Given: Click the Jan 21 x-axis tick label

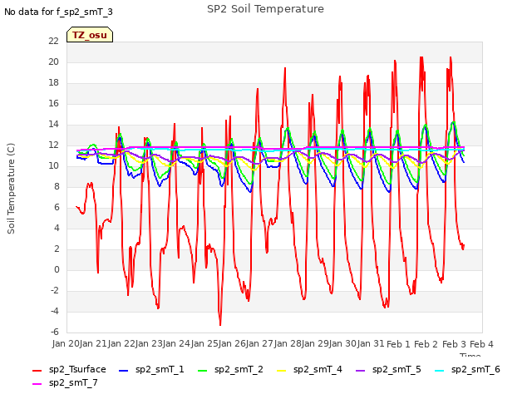Looking at the screenshot, I should pos(94,343).
